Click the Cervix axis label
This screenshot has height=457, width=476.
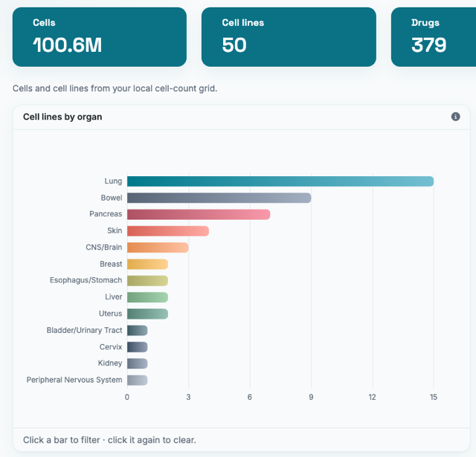[111, 347]
